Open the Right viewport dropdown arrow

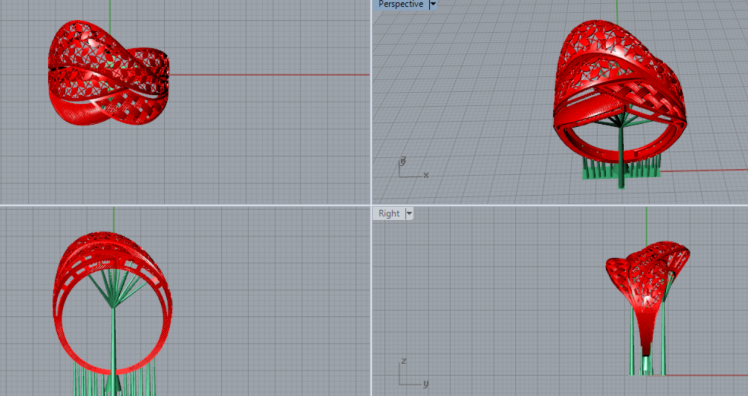pyautogui.click(x=409, y=214)
